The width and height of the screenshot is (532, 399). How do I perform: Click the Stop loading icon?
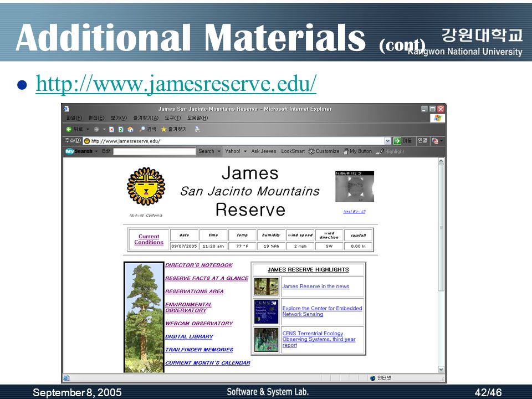[111, 129]
